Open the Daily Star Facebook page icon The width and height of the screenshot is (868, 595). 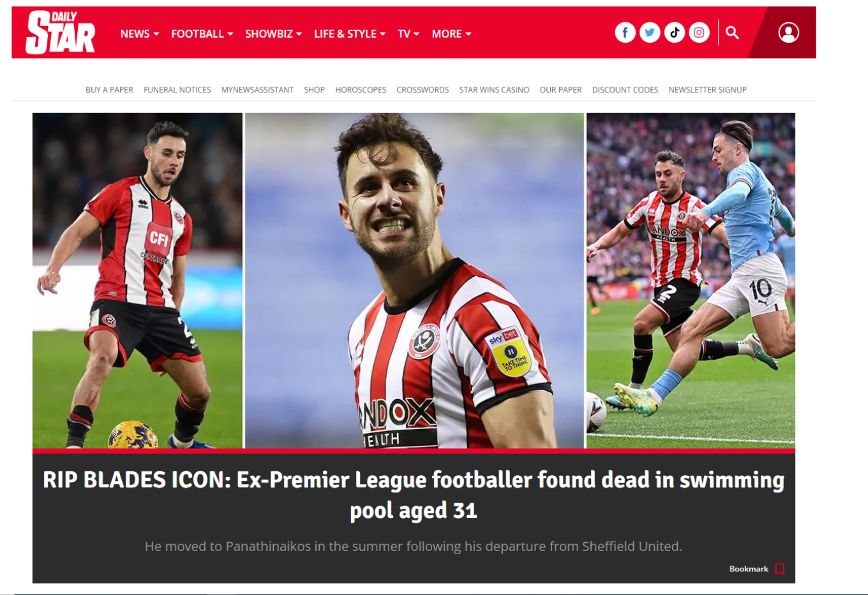[625, 33]
